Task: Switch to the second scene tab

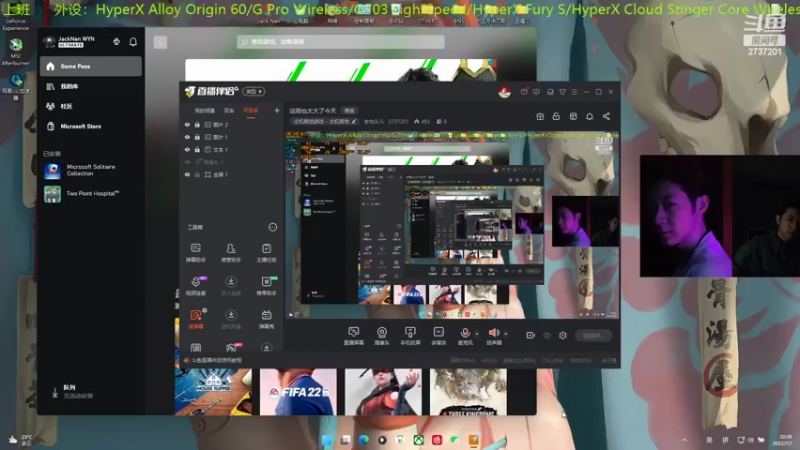Action: click(229, 111)
